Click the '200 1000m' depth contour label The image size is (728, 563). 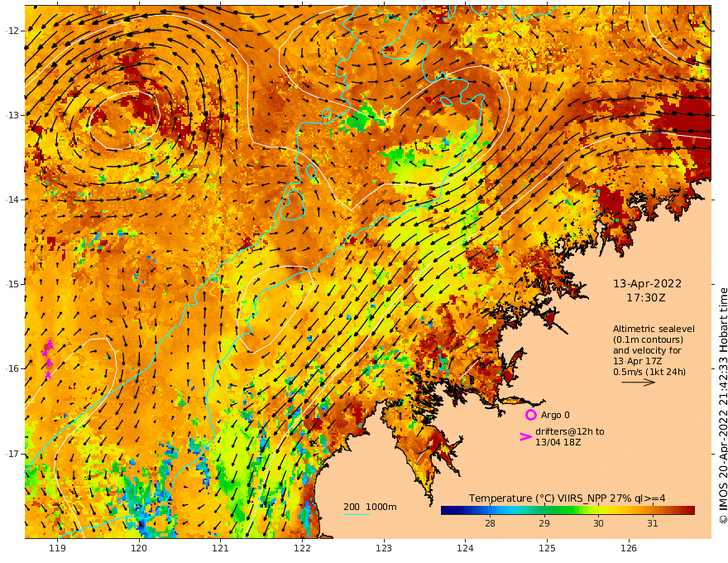[370, 507]
